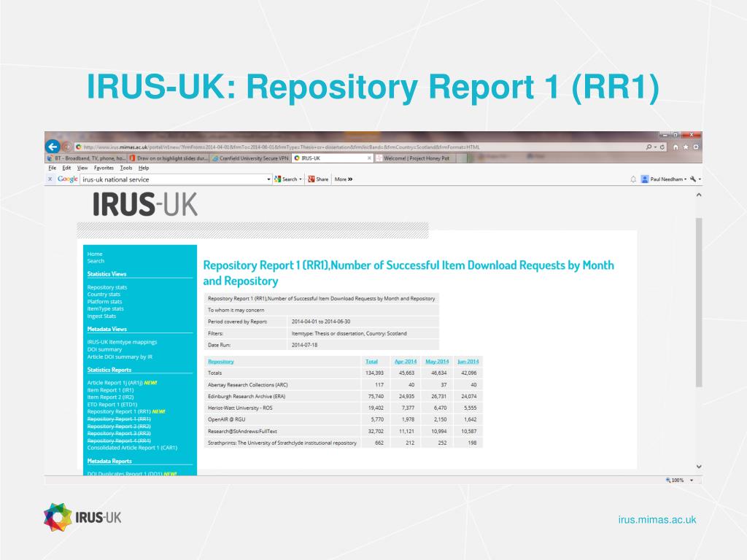This screenshot has height=560, width=747.
Task: Switch to Cranfield University Secure VPN tab
Action: pyautogui.click(x=250, y=158)
